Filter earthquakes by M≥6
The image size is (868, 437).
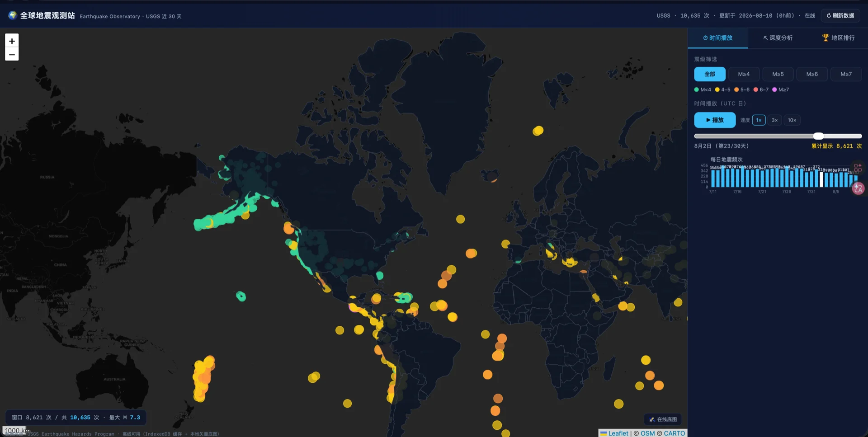pyautogui.click(x=812, y=74)
